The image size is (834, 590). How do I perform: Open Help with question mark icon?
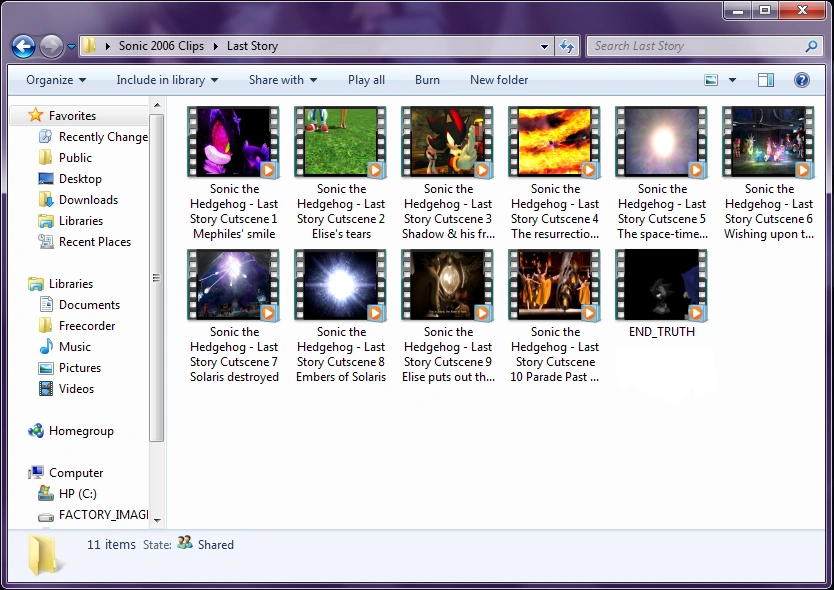pos(802,80)
